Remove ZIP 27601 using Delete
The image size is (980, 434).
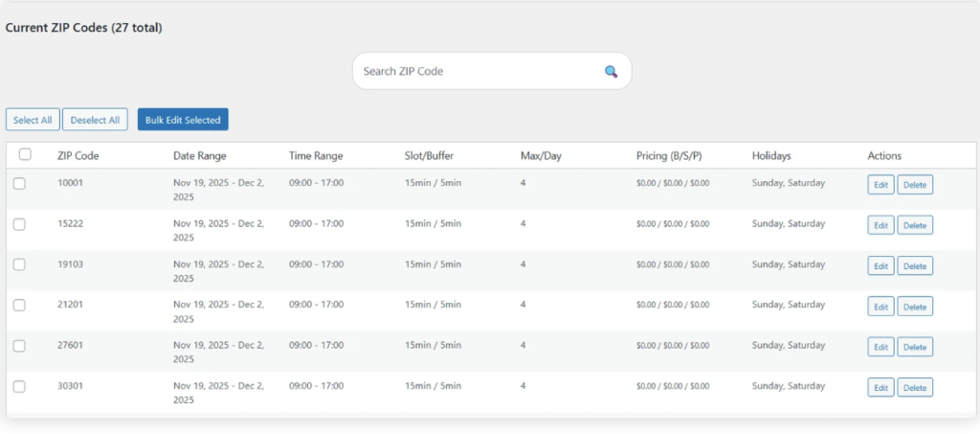coord(914,347)
